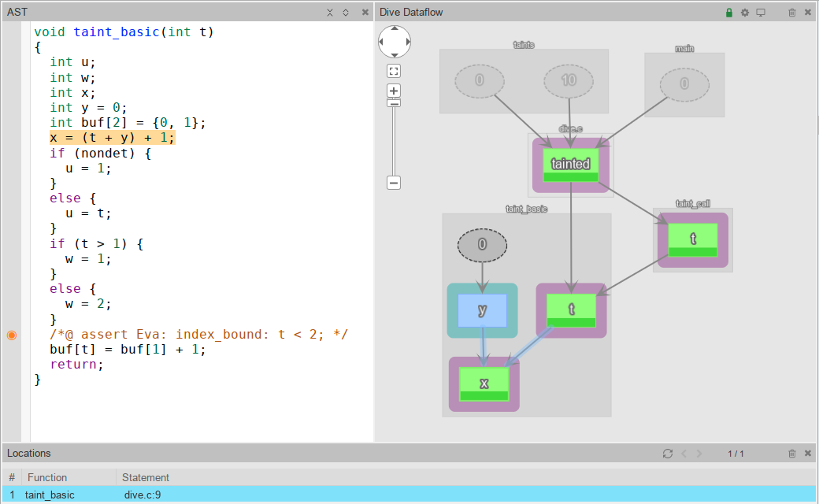Select the green 'x' node

[484, 384]
